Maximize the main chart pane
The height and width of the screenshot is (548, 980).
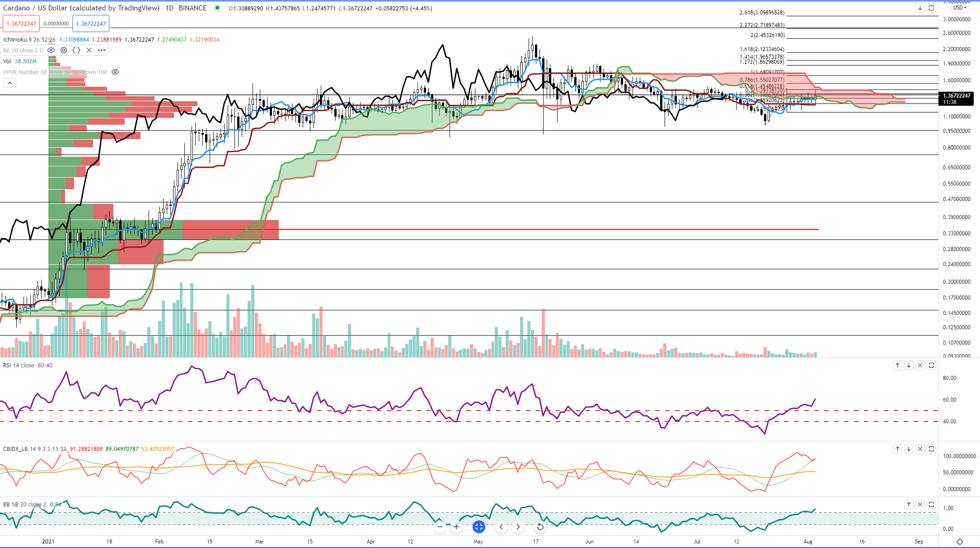coord(931,8)
